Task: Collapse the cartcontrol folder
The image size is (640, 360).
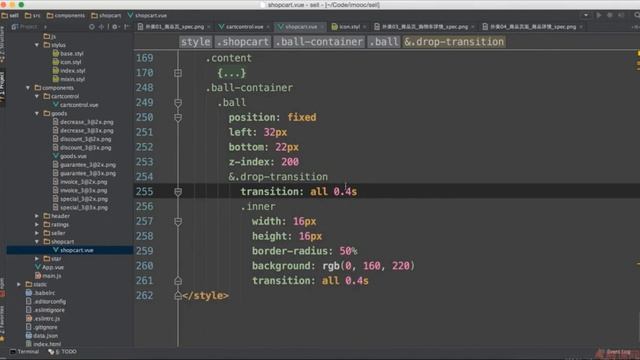Action: point(37,96)
